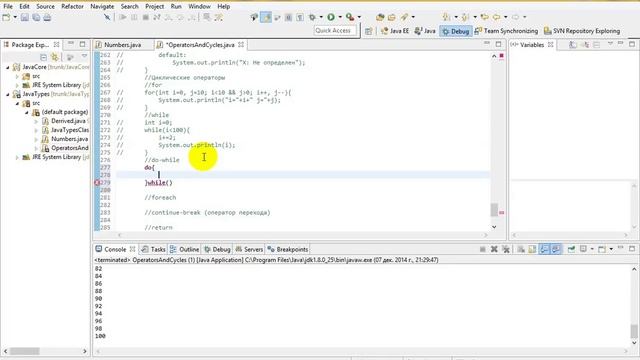Toggle Show Whitespace Characters icon
The image size is (640, 360).
tap(300, 17)
